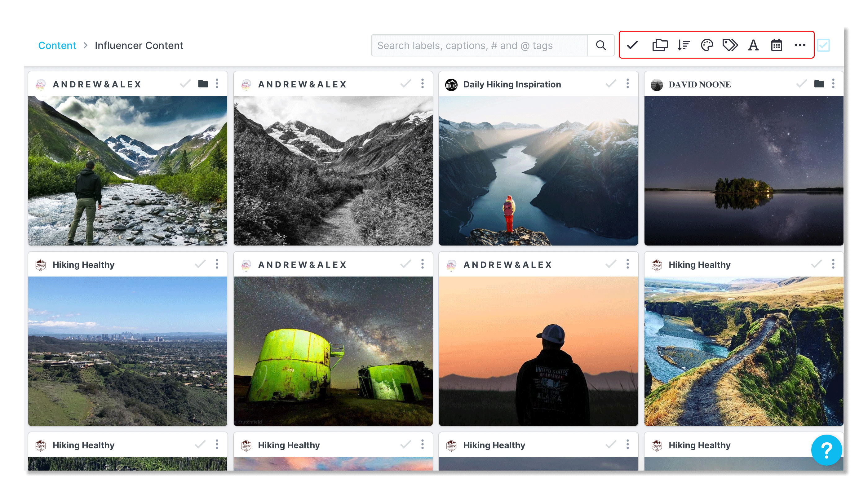
Task: Open the blue help question-mark button
Action: pyautogui.click(x=826, y=450)
